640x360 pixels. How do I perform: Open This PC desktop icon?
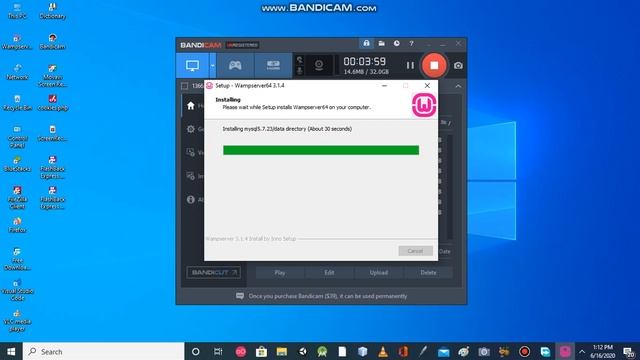tap(17, 11)
